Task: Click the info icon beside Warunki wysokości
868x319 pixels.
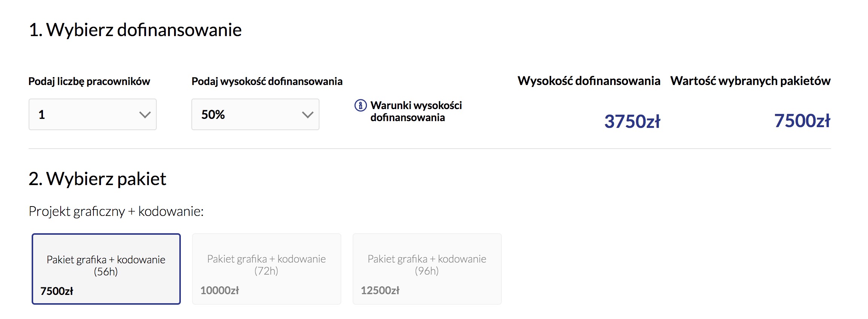Action: click(361, 105)
